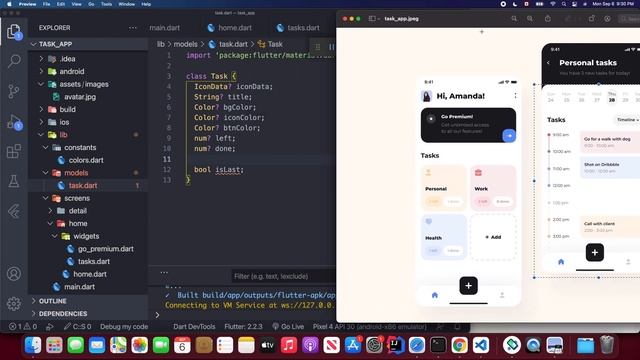Click the errors and warnings status item

23,327
